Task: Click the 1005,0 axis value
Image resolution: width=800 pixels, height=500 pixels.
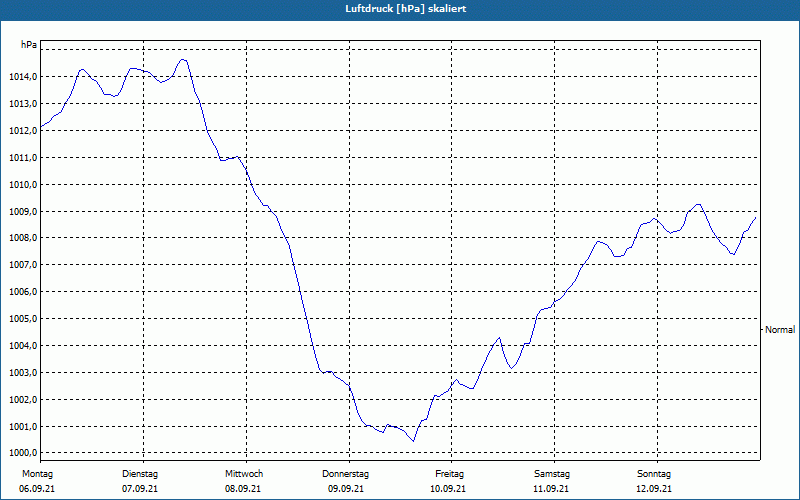Action: pos(23,319)
